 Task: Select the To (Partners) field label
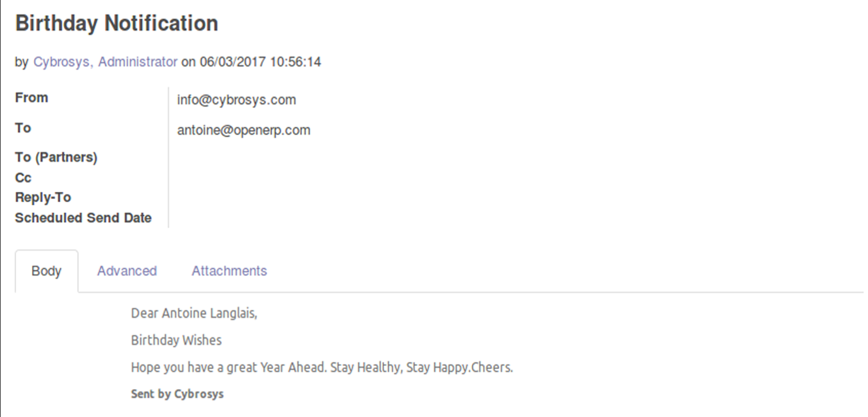(56, 157)
